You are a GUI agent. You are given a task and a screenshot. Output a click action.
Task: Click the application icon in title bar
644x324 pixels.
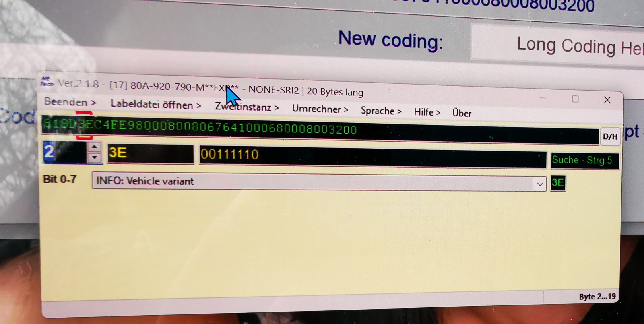pyautogui.click(x=47, y=82)
